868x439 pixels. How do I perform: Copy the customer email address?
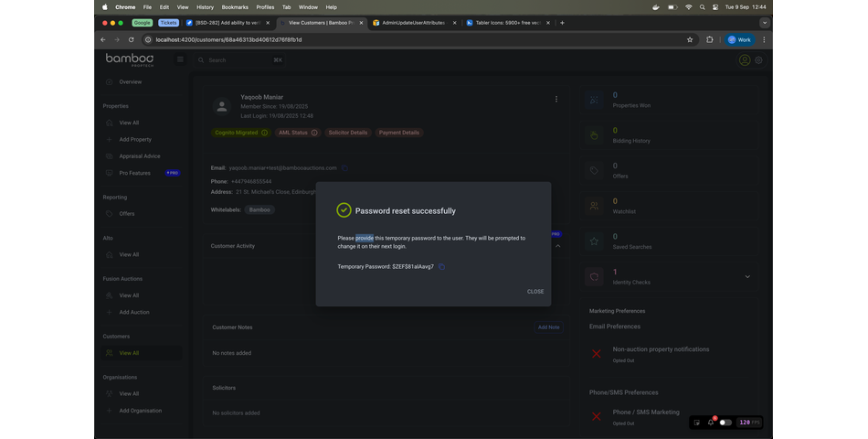pyautogui.click(x=344, y=168)
